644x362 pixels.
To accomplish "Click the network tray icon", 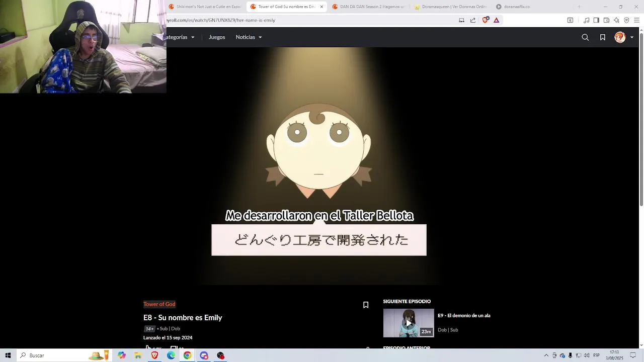I will click(579, 355).
